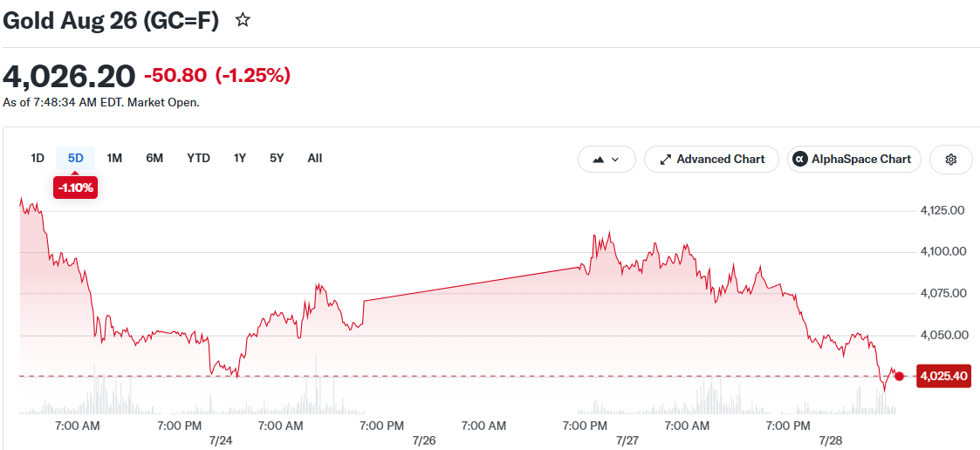Screen dimensions: 980x450
Task: Click the (-1.25%) percent change
Action: pyautogui.click(x=252, y=76)
